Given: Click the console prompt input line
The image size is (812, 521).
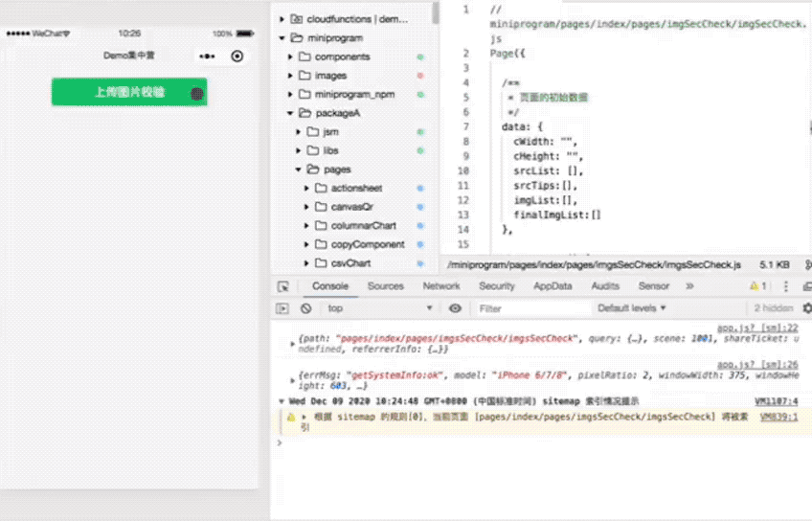Looking at the screenshot, I should coord(541,442).
